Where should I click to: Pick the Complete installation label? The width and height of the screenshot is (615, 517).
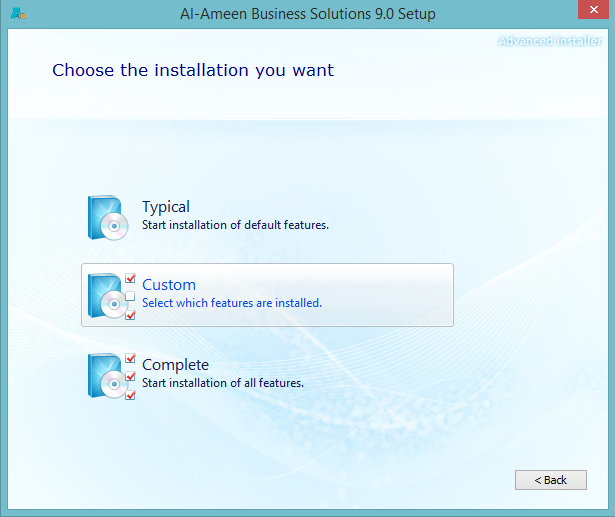pos(175,365)
